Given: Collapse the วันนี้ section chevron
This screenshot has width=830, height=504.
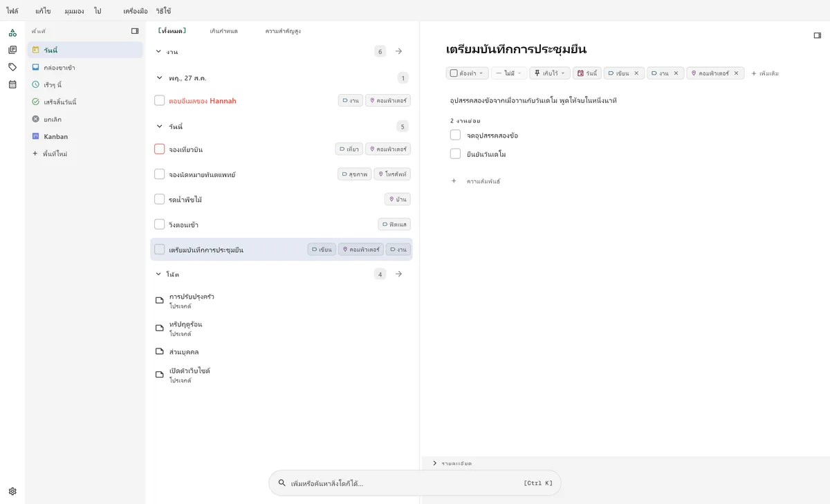Looking at the screenshot, I should (x=158, y=127).
